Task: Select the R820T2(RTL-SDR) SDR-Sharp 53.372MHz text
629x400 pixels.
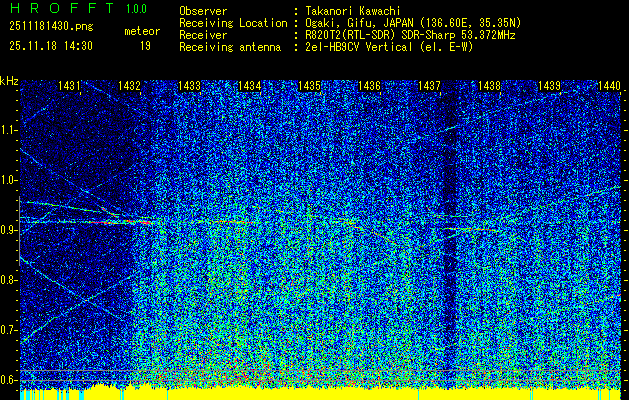Action: click(x=410, y=35)
